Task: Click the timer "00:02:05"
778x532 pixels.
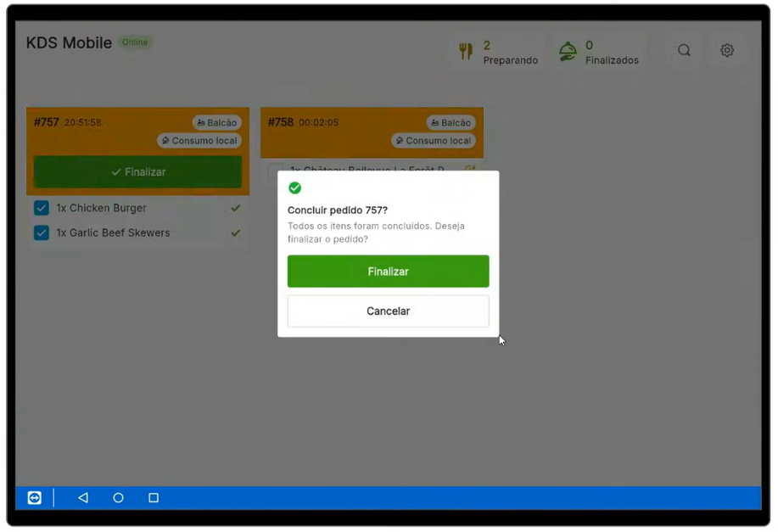Action: pos(318,122)
